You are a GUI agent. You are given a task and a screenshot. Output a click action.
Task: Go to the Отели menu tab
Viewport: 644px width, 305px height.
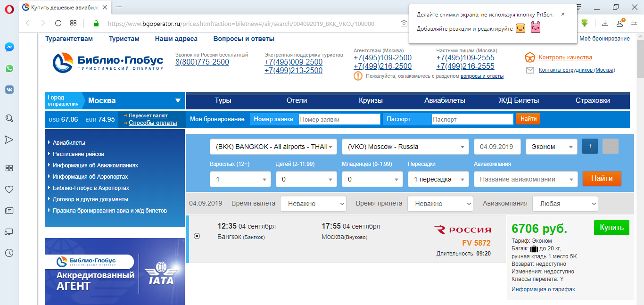point(297,100)
